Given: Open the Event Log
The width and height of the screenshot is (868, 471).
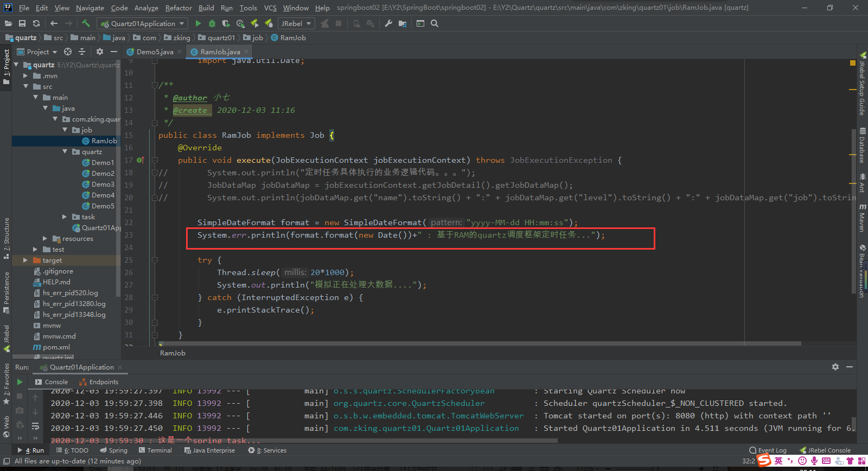Looking at the screenshot, I should pyautogui.click(x=768, y=450).
